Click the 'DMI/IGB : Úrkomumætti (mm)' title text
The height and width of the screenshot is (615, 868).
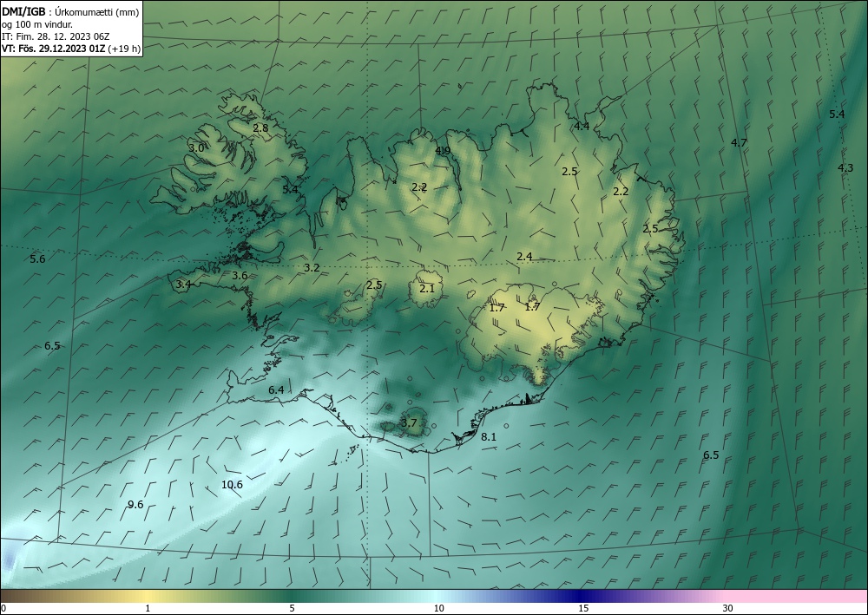click(x=70, y=12)
